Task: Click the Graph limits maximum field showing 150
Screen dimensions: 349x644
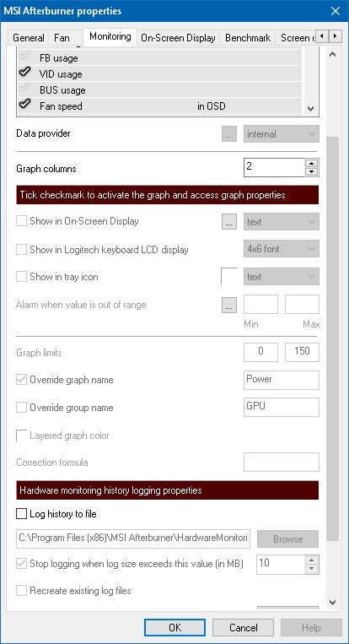Action: click(303, 352)
